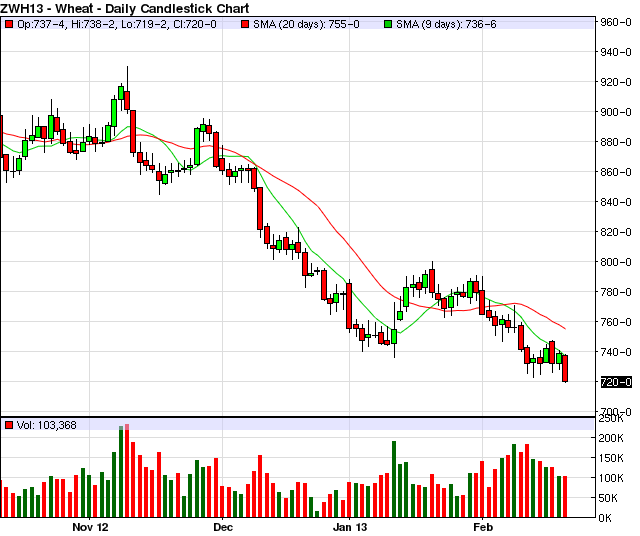The height and width of the screenshot is (536, 640).
Task: Click the SMA (20 days): 755-0 label
Action: click(306, 24)
